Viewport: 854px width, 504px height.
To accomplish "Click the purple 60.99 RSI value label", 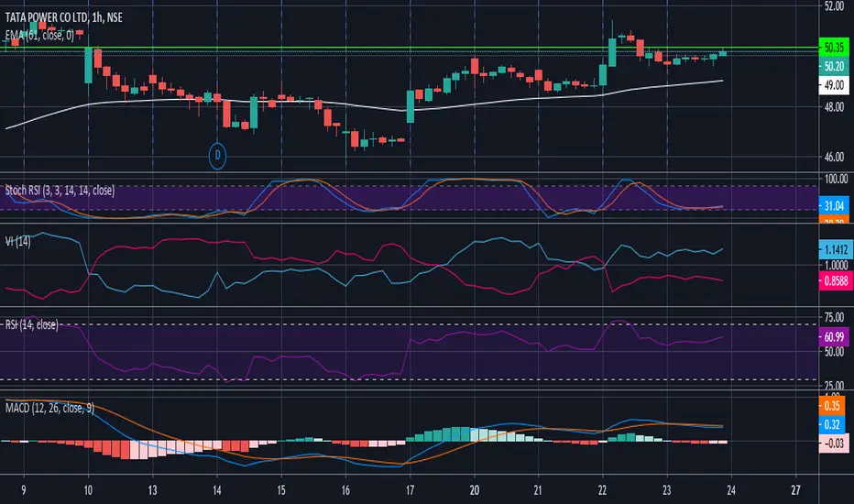I will pyautogui.click(x=834, y=337).
